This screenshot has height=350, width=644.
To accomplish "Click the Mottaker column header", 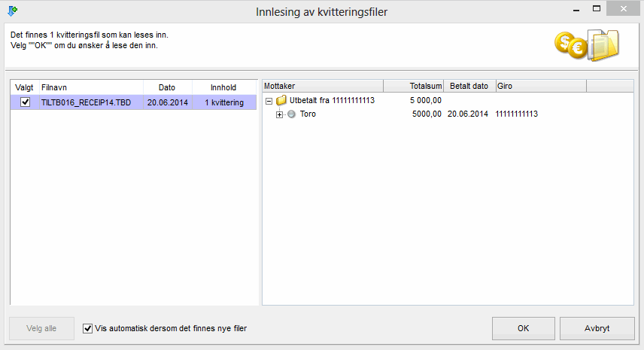I will [x=322, y=86].
